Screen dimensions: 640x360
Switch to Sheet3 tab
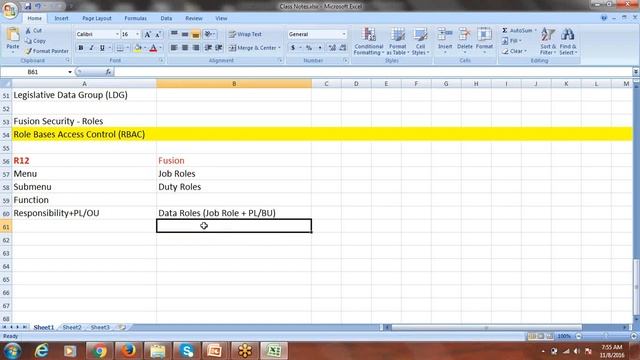click(100, 327)
